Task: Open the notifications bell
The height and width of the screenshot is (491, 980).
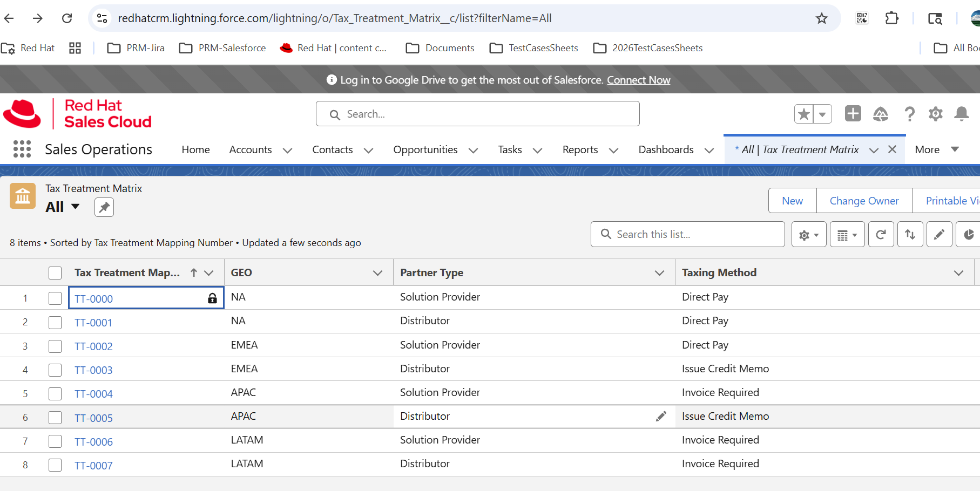Action: [x=961, y=114]
